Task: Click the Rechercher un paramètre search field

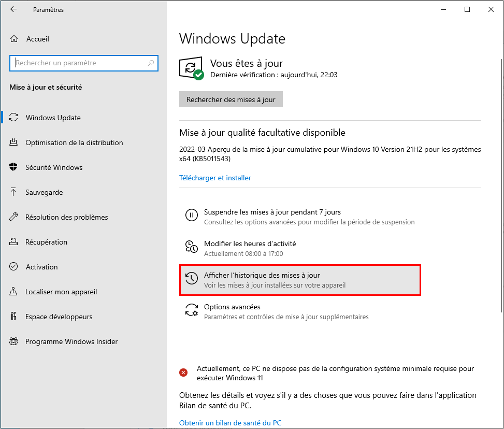Action: click(84, 63)
